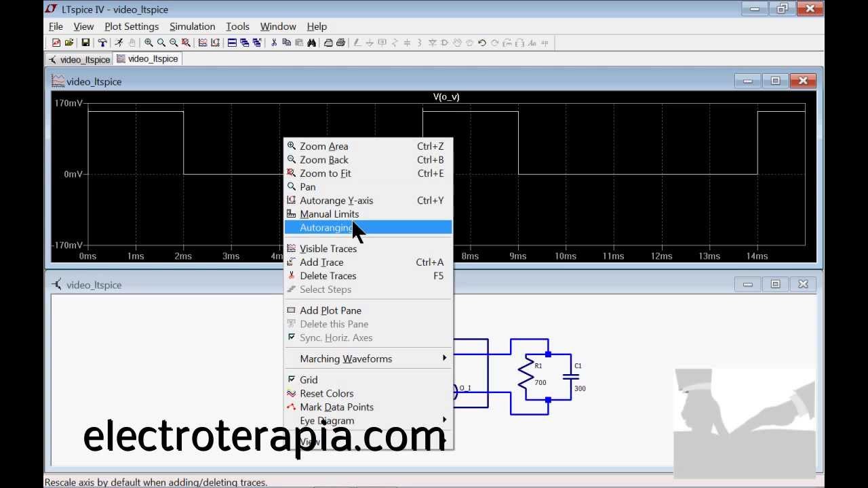The height and width of the screenshot is (488, 868).
Task: Expand the Eye Diagram submenu arrow
Action: 445,420
